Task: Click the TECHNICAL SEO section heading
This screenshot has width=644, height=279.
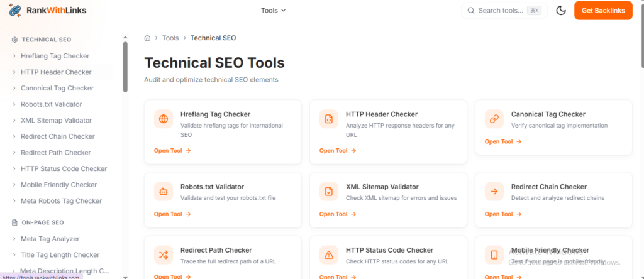Action: [x=47, y=40]
